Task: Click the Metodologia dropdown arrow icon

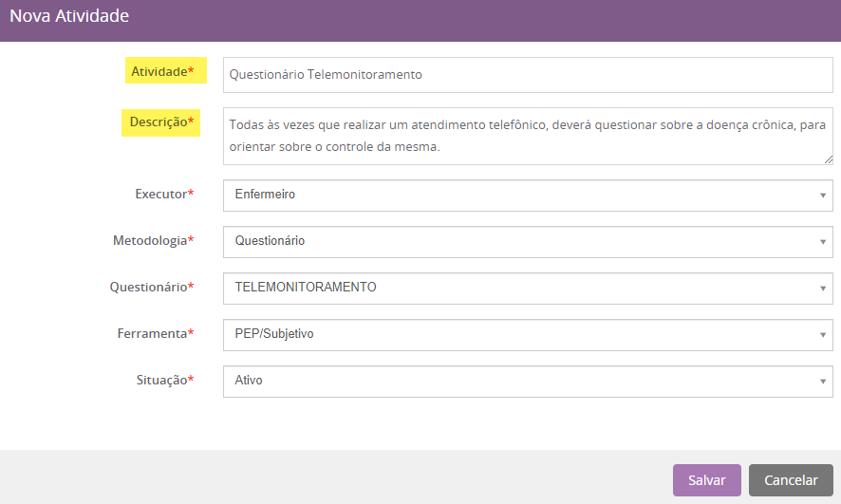Action: coord(822,242)
